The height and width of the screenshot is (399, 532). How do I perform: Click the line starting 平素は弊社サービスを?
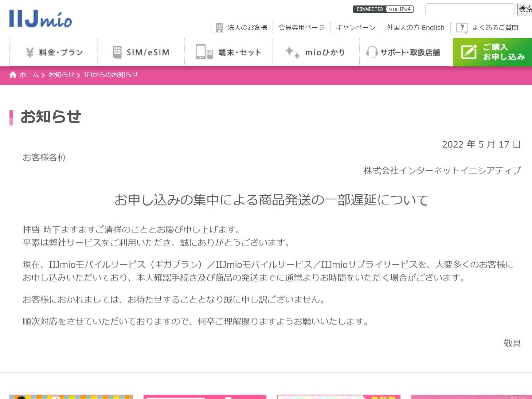pyautogui.click(x=157, y=243)
